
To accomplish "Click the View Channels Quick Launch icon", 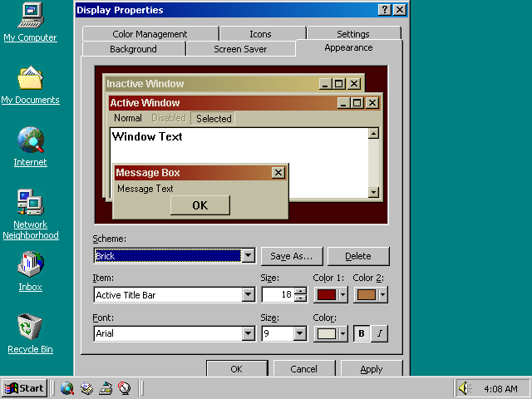I will pos(124,388).
